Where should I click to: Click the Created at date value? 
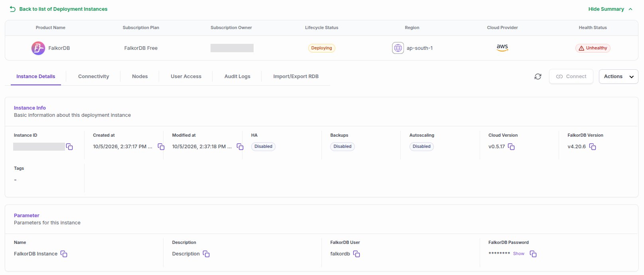[123, 147]
